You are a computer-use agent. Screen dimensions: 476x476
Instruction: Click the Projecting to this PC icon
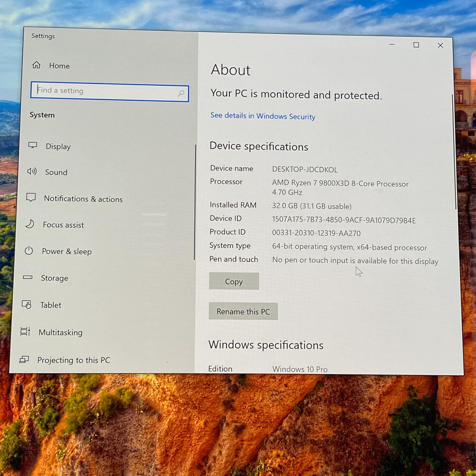tap(24, 360)
